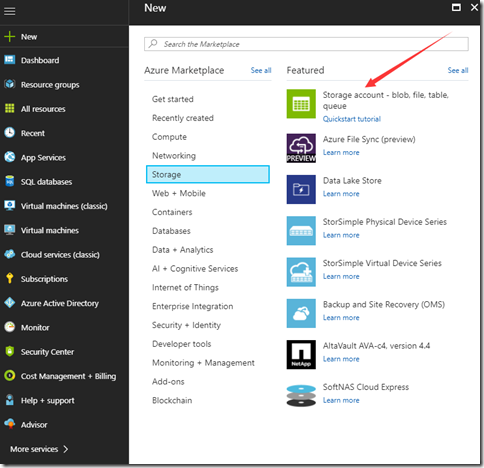Click the Resource groups cube icon

(x=10, y=84)
